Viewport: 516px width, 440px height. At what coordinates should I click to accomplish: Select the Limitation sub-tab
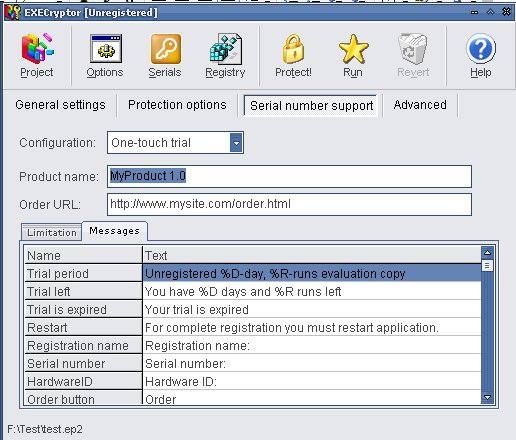pos(52,232)
